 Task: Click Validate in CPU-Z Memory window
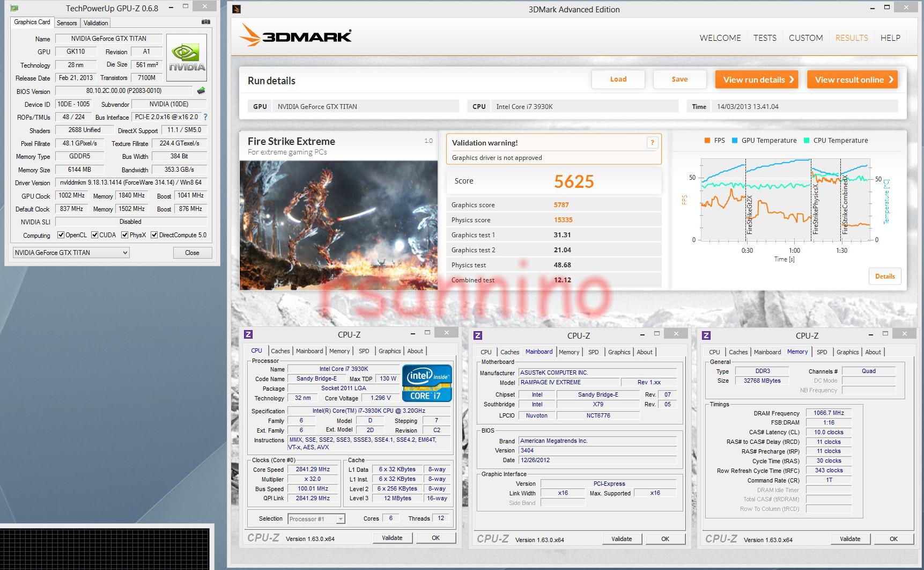(850, 539)
